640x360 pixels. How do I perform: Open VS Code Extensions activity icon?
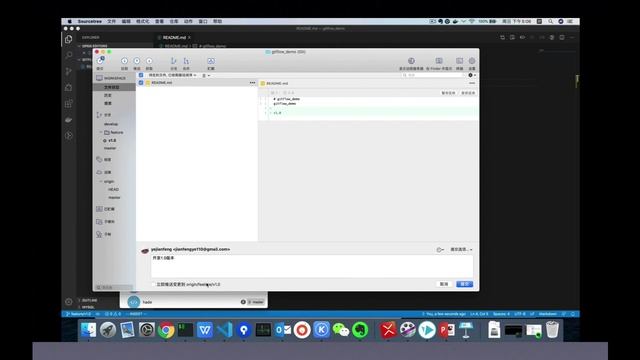(x=69, y=103)
